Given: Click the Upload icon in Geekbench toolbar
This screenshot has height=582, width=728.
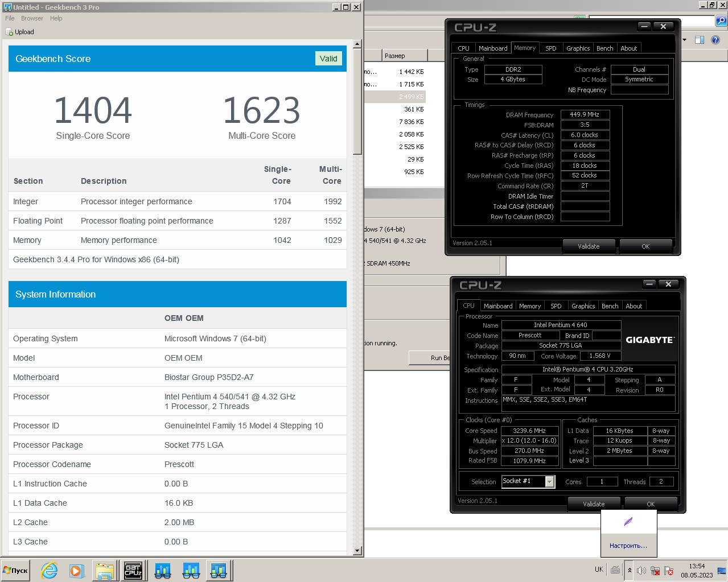Looking at the screenshot, I should pyautogui.click(x=9, y=32).
